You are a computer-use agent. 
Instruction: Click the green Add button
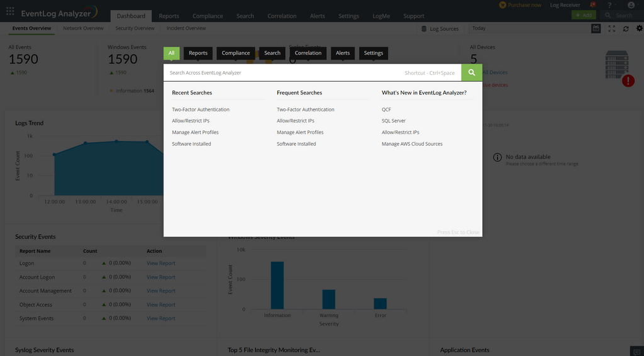[x=584, y=15]
